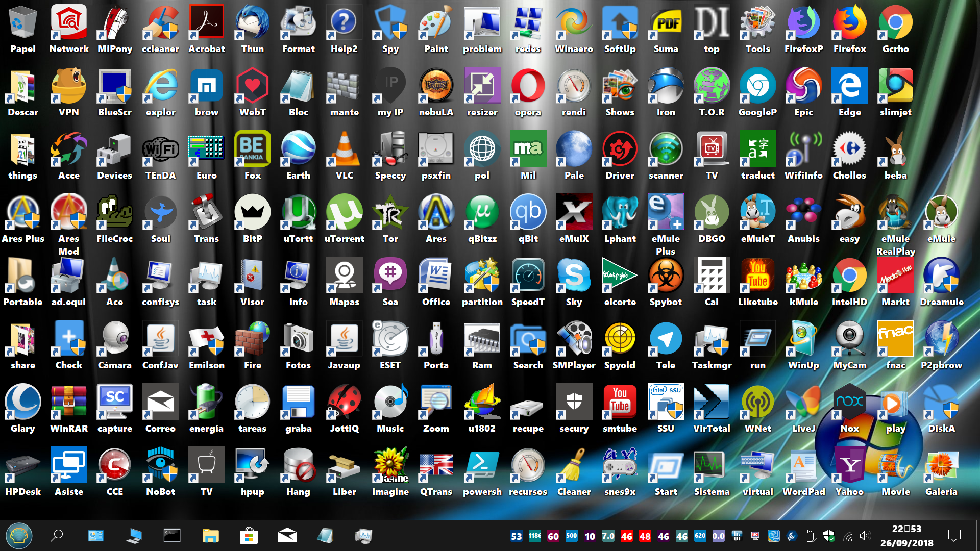Launch the Firefox desktop shortcut

click(850, 29)
